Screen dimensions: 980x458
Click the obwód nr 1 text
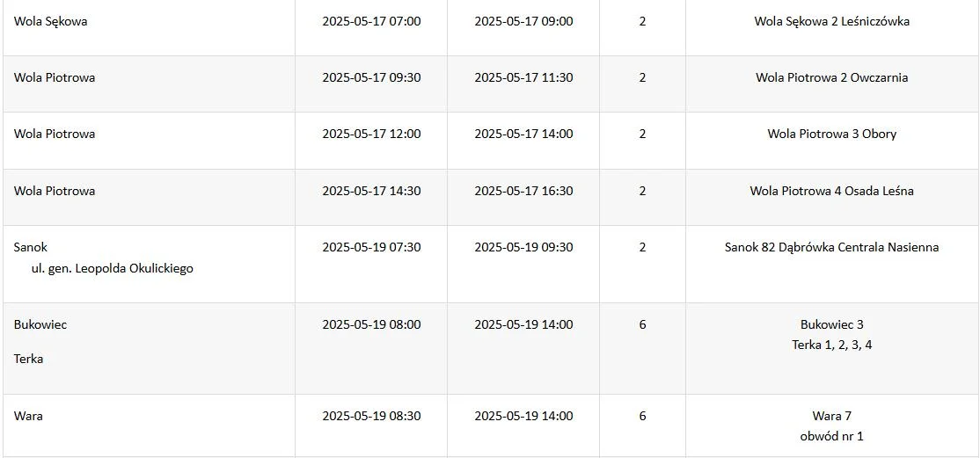click(832, 436)
